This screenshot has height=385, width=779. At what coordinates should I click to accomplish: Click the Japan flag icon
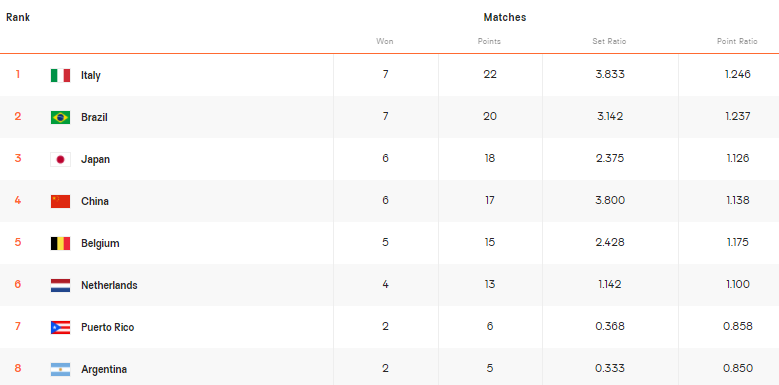click(60, 159)
